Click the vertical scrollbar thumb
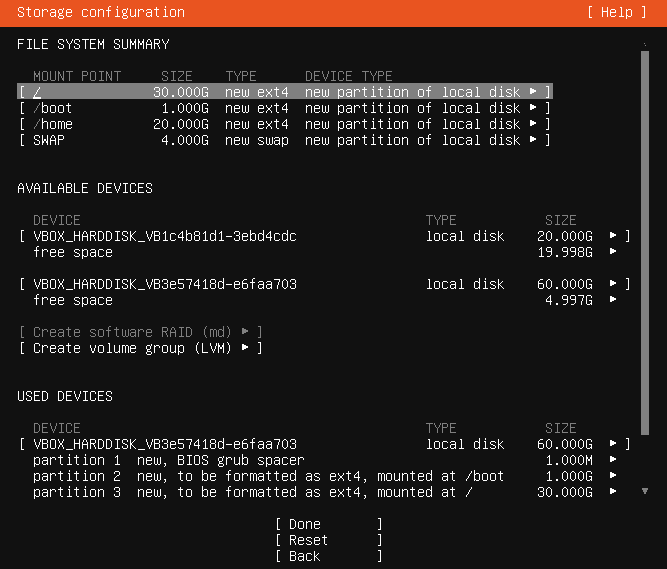Viewport: 667px width, 569px height. [645, 243]
